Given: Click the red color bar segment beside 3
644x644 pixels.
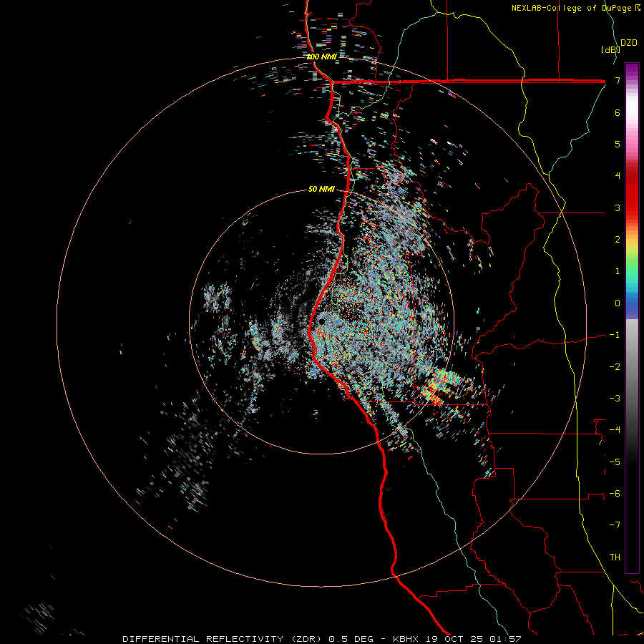Looking at the screenshot, I should click(x=632, y=208).
